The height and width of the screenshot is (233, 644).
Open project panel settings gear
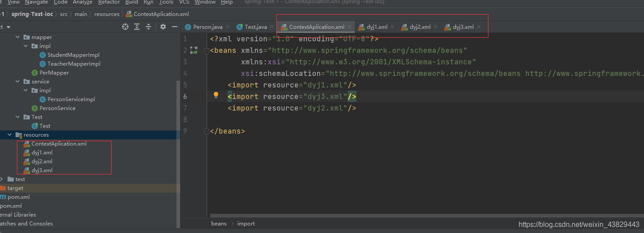coord(163,27)
